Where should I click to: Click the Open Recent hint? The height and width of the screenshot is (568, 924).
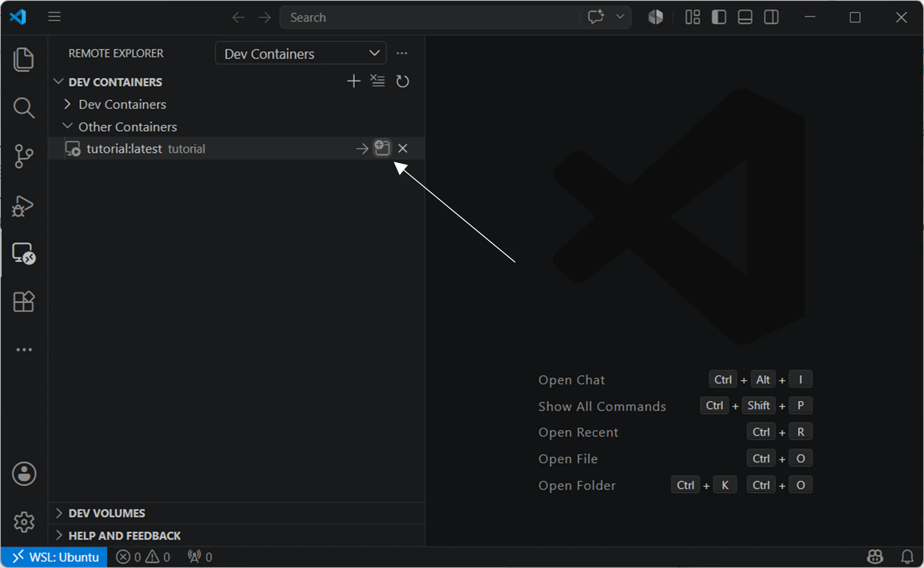pos(578,432)
